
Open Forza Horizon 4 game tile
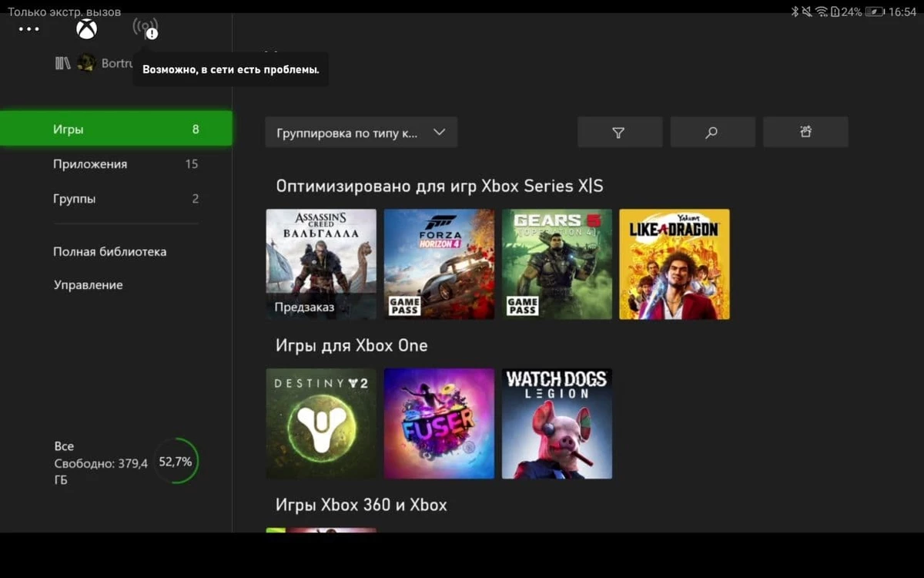[x=439, y=264]
